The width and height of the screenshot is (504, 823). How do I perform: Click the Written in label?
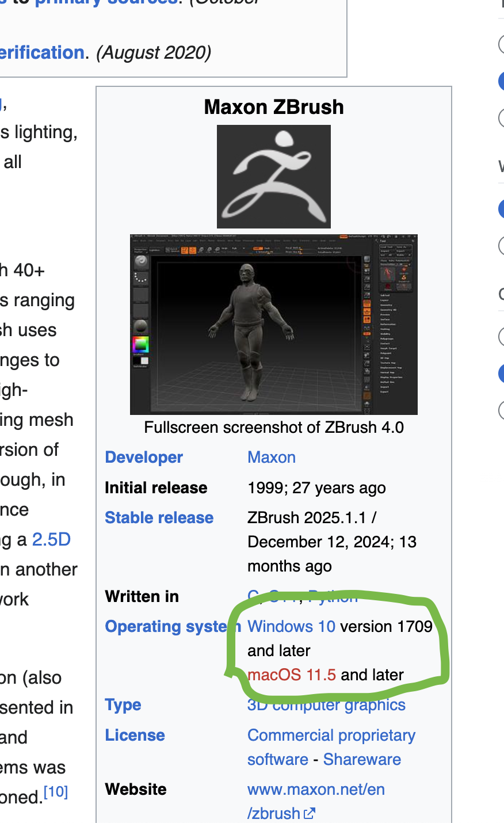(x=142, y=597)
